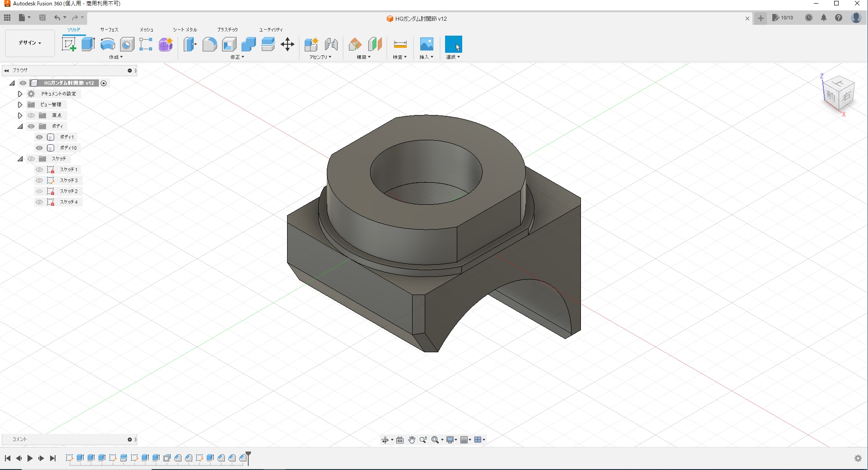
Task: Hide ボディ1 using its eye icon
Action: 39,137
